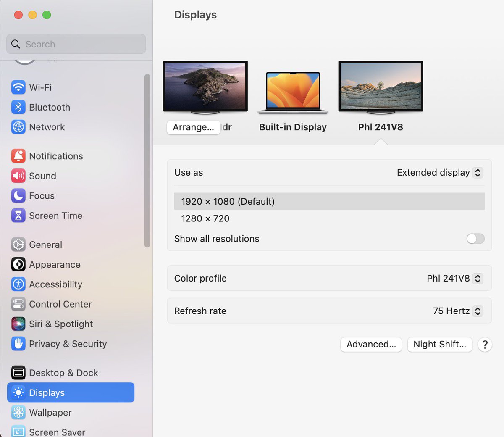Toggle Show all resolutions switch
The width and height of the screenshot is (504, 437).
[x=475, y=239]
